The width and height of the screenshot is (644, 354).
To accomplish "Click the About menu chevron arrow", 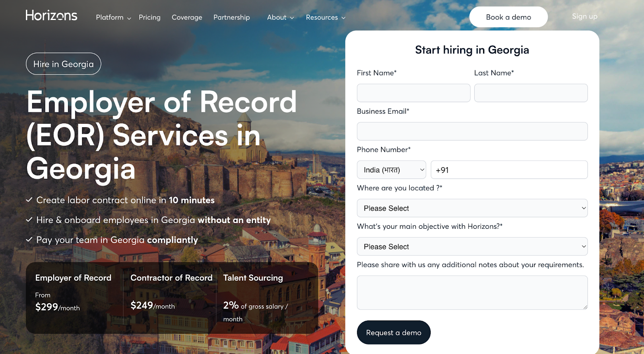I will (x=292, y=18).
